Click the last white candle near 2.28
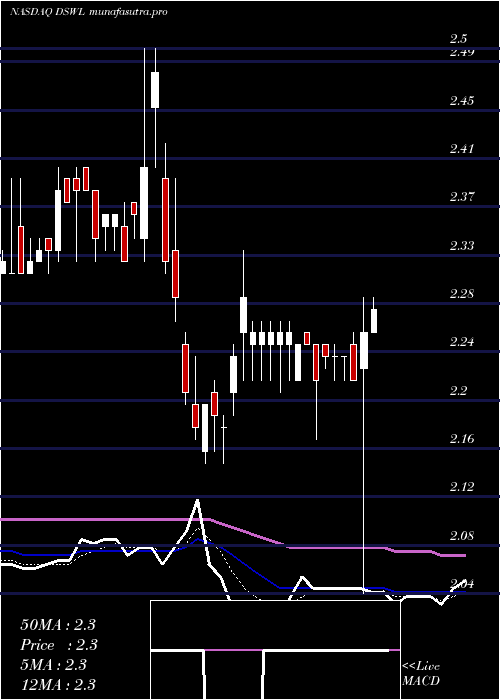The image size is (500, 700). coord(374,321)
